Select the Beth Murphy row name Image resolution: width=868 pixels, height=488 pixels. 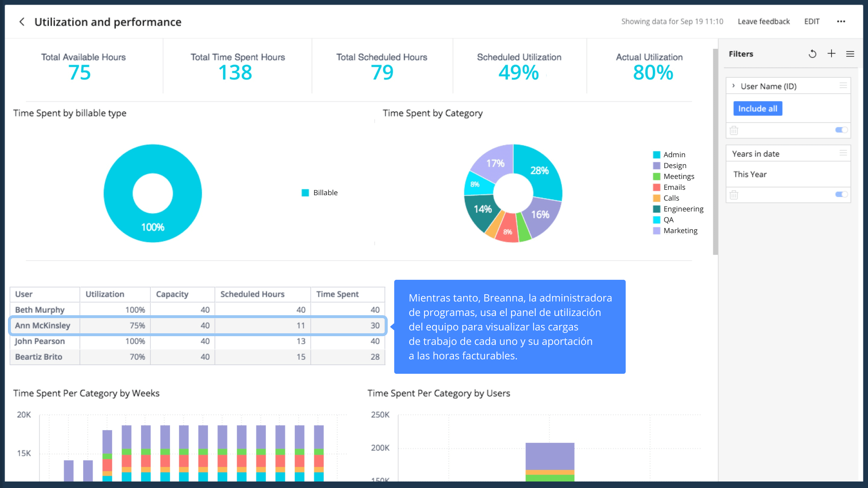point(40,310)
